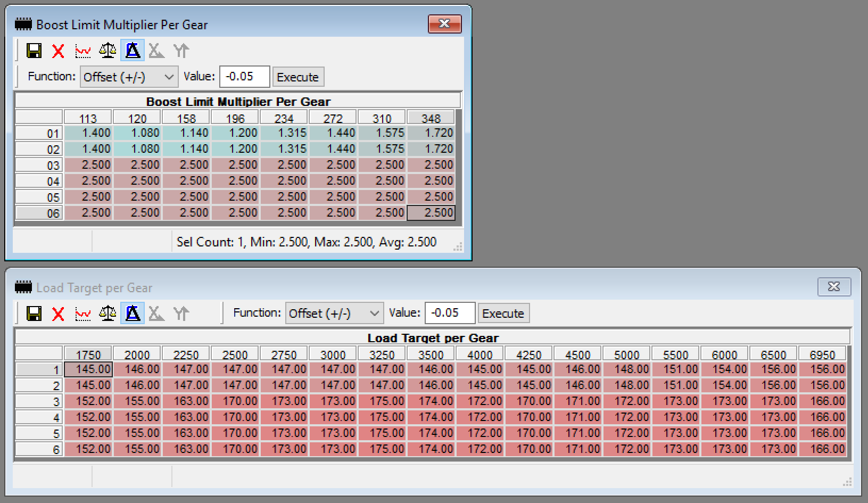Select column header 113 in Boost Limit table
This screenshot has width=868, height=503.
coord(88,118)
